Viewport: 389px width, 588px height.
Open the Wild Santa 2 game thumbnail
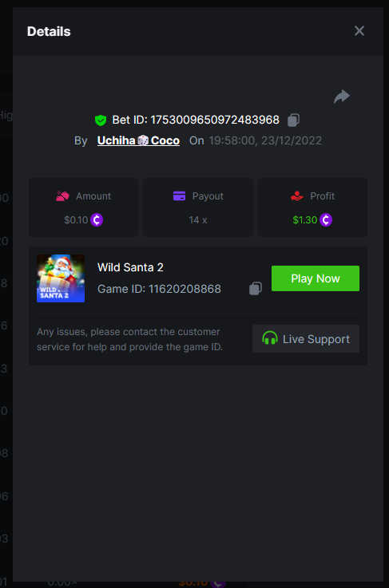point(61,278)
